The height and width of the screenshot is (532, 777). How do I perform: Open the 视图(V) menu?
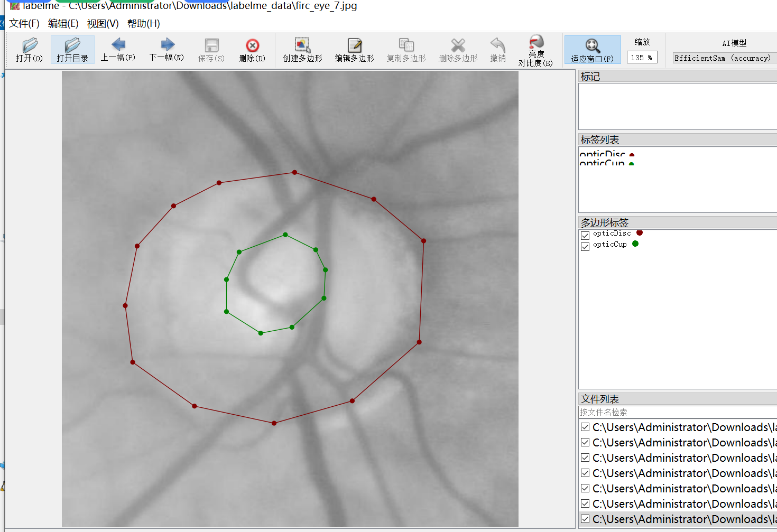point(103,24)
